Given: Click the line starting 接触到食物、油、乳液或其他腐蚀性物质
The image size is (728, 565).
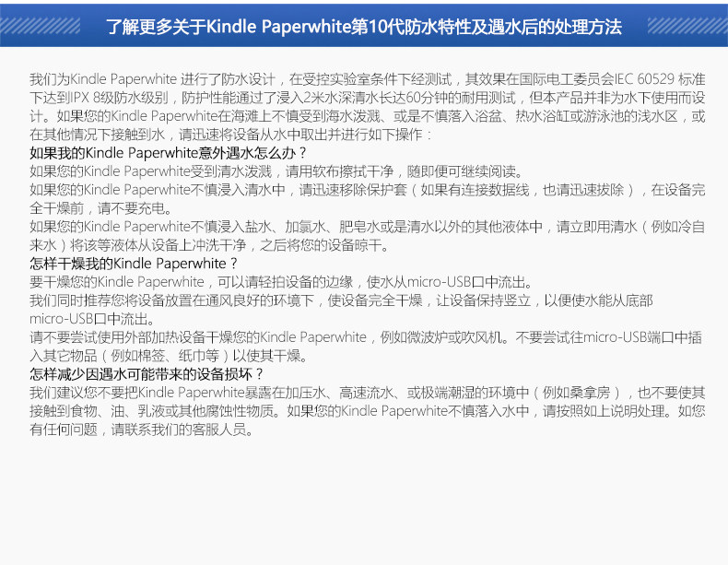Looking at the screenshot, I should tap(368, 411).
